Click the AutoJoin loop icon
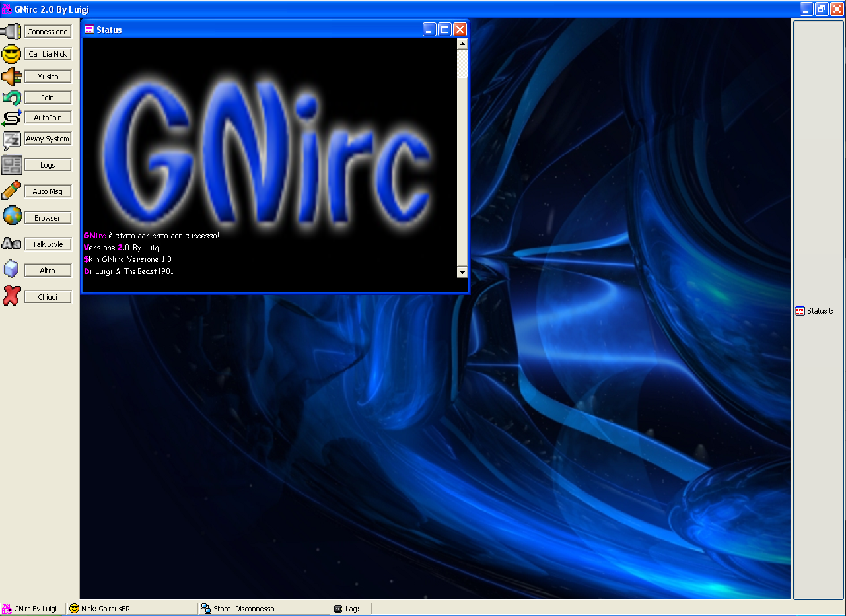The height and width of the screenshot is (616, 846). click(11, 118)
